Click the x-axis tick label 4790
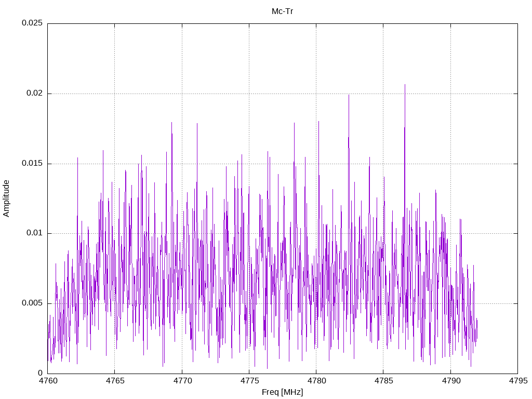532x399 pixels. point(451,381)
